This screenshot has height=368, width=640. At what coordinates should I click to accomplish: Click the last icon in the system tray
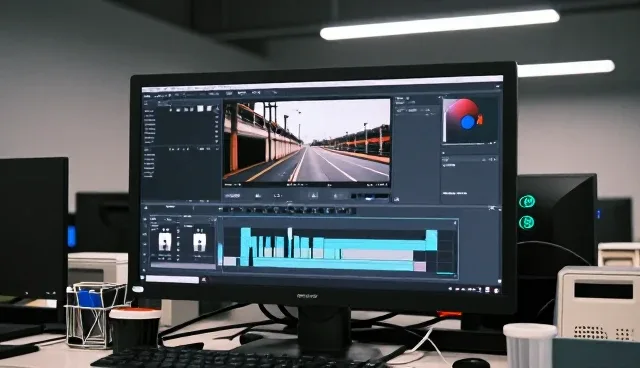click(496, 290)
